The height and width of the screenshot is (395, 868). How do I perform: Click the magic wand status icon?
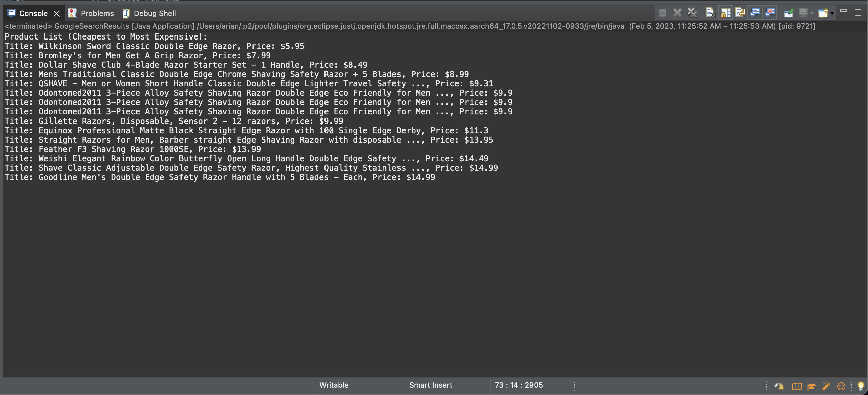(826, 386)
